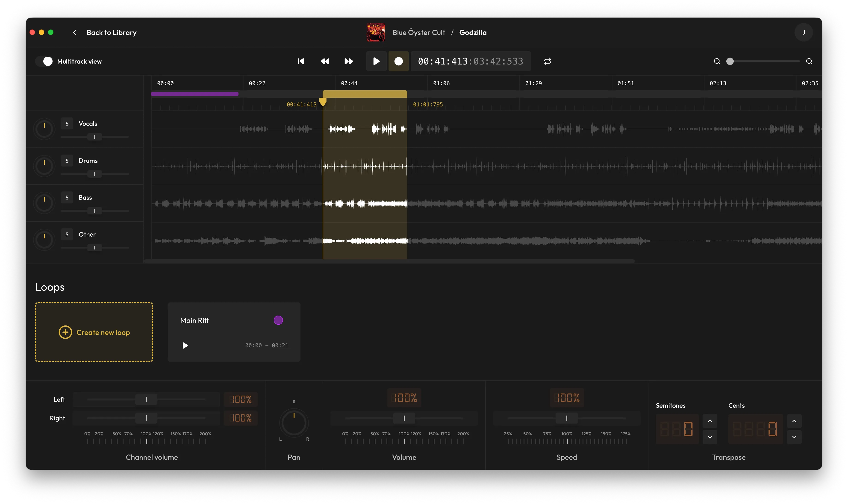Solo the Vocals track
The width and height of the screenshot is (848, 504).
click(67, 124)
